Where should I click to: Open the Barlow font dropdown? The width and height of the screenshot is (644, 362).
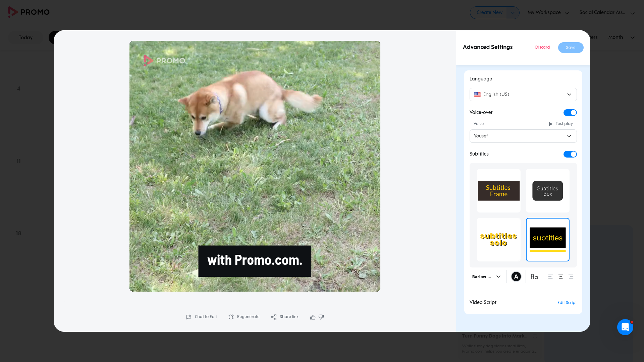[486, 277]
